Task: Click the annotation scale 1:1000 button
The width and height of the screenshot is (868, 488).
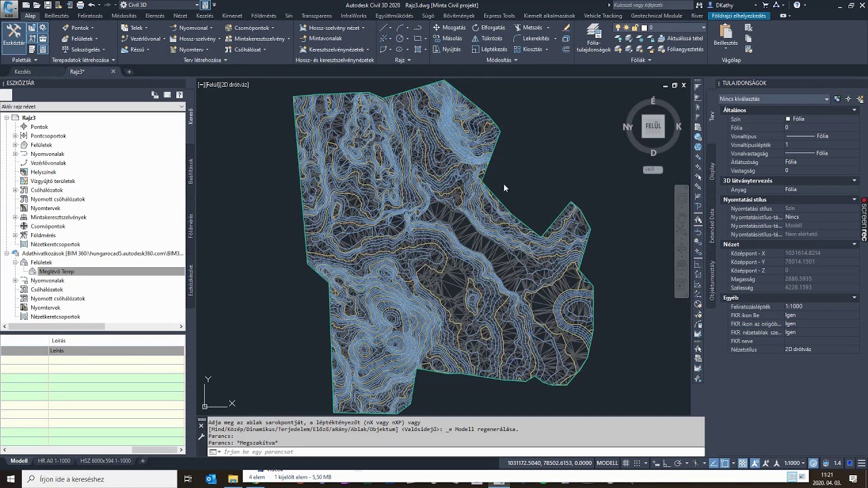Action: point(794,463)
